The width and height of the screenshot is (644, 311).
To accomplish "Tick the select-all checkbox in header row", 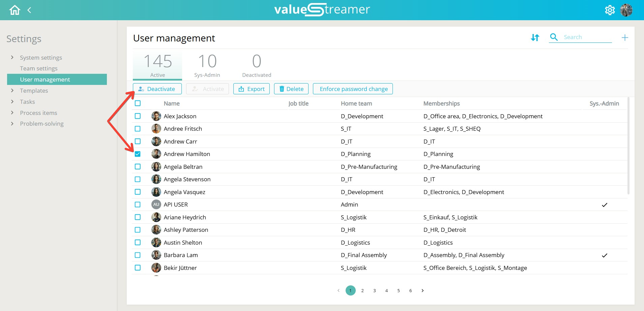I will point(138,103).
